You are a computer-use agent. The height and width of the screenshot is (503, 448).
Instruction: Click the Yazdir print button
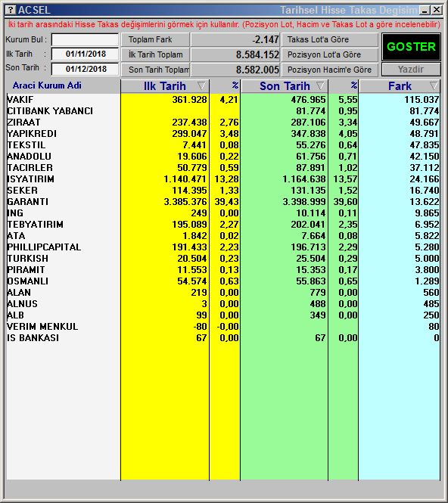click(x=411, y=70)
